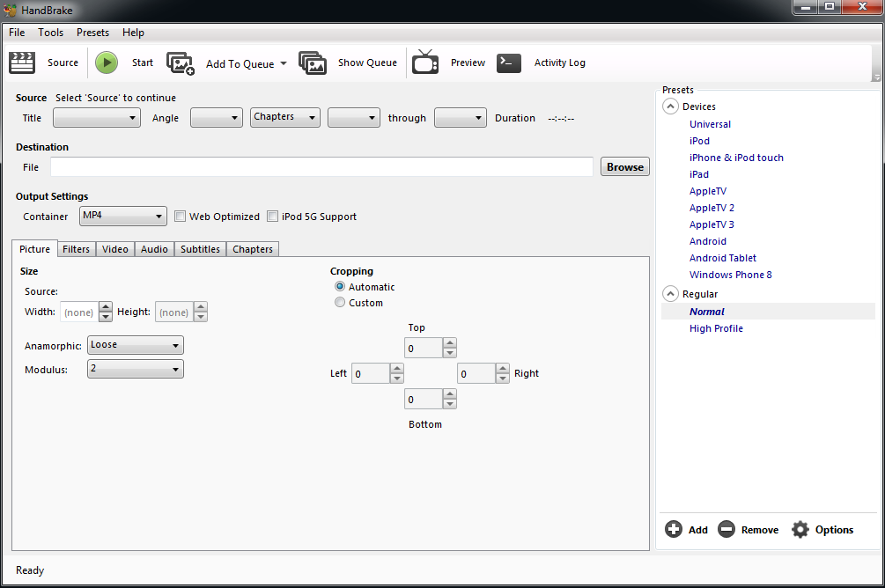Screen dimensions: 885x588
Task: Select the Android Tablet preset
Action: pyautogui.click(x=722, y=258)
